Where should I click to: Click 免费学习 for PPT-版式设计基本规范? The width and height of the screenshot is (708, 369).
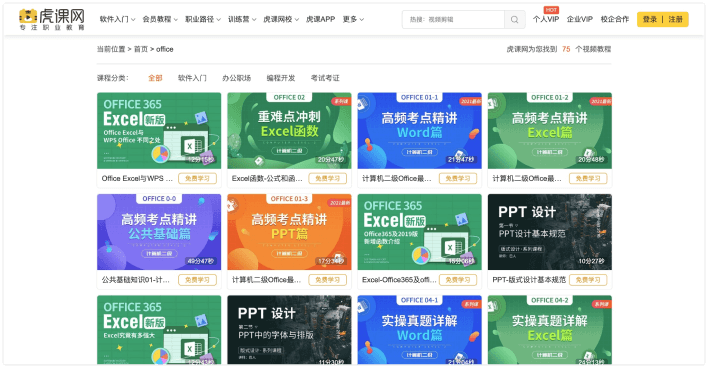click(x=588, y=280)
